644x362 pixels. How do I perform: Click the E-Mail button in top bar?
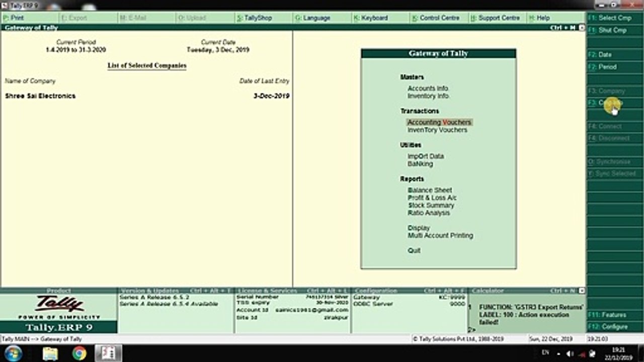pyautogui.click(x=147, y=18)
